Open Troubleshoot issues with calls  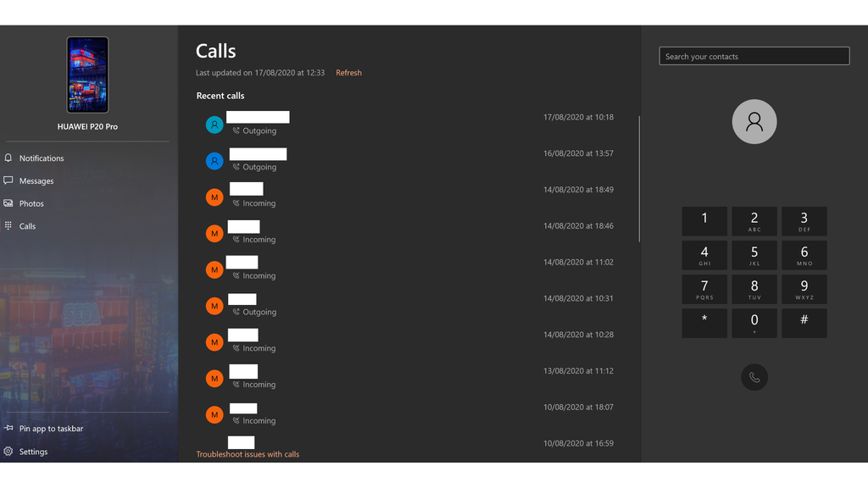click(x=247, y=454)
